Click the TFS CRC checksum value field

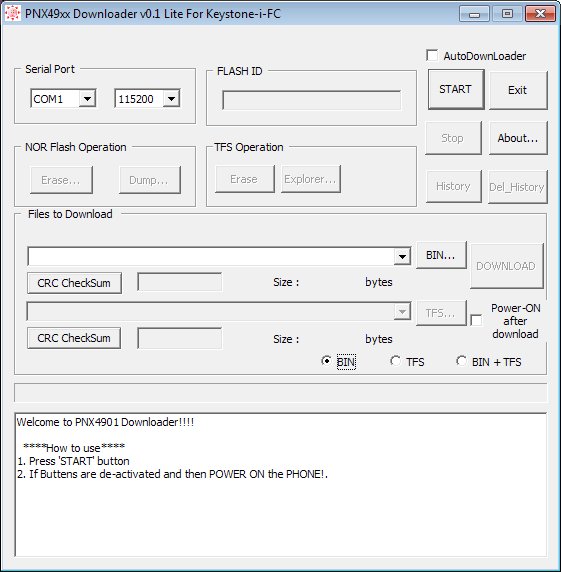179,338
